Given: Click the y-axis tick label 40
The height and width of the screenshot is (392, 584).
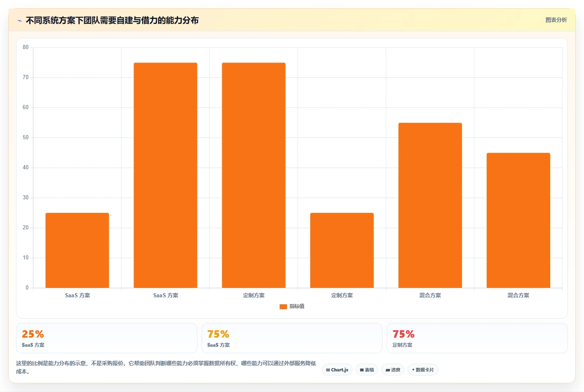Looking at the screenshot, I should tap(26, 168).
